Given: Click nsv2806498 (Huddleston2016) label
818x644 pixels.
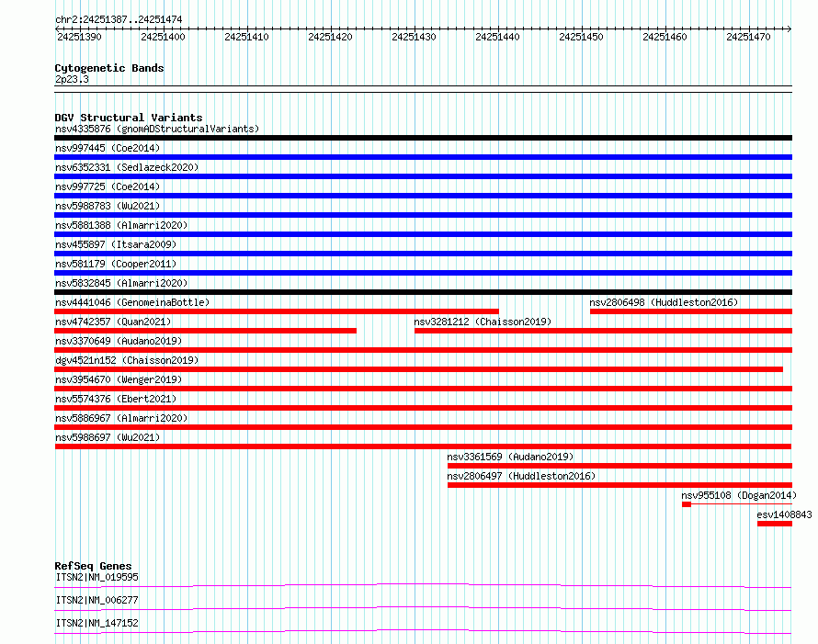Looking at the screenshot, I should (664, 302).
